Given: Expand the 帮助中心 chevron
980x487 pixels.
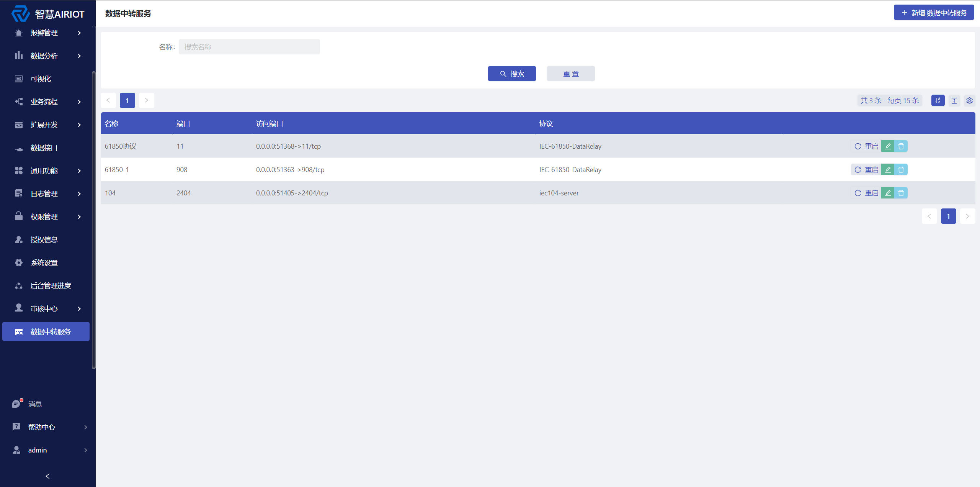Looking at the screenshot, I should tap(86, 427).
